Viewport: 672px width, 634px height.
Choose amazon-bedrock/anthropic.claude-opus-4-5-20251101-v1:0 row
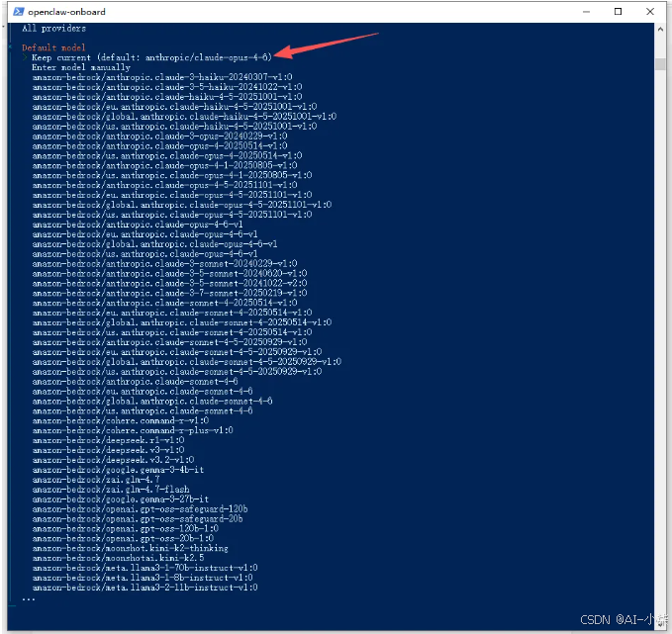click(165, 186)
